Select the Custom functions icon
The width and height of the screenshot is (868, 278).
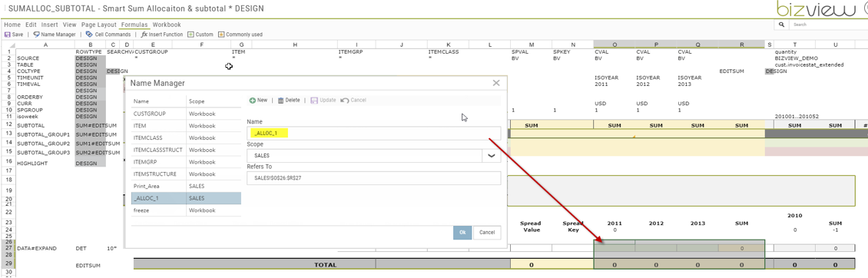tap(190, 35)
